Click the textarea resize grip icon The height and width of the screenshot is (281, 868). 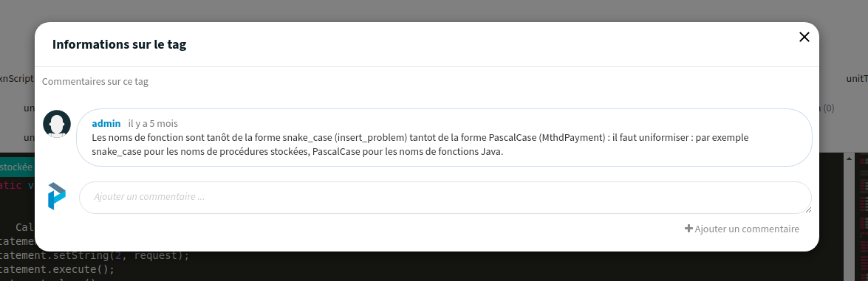808,210
